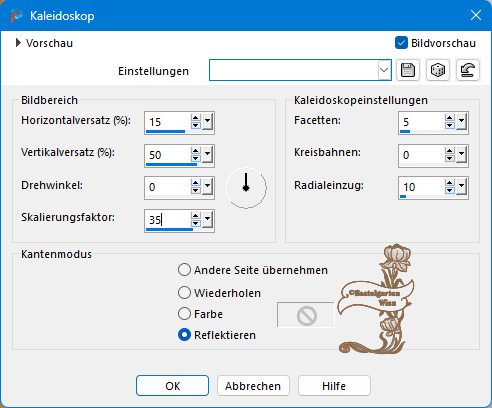Click the save preset floppy disk icon
492x408 pixels.
click(408, 70)
